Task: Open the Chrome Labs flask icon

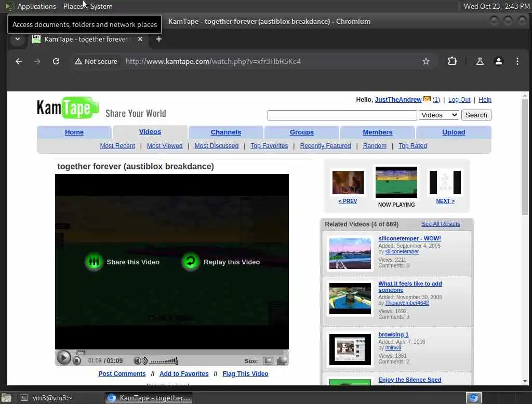Action: pos(480,61)
